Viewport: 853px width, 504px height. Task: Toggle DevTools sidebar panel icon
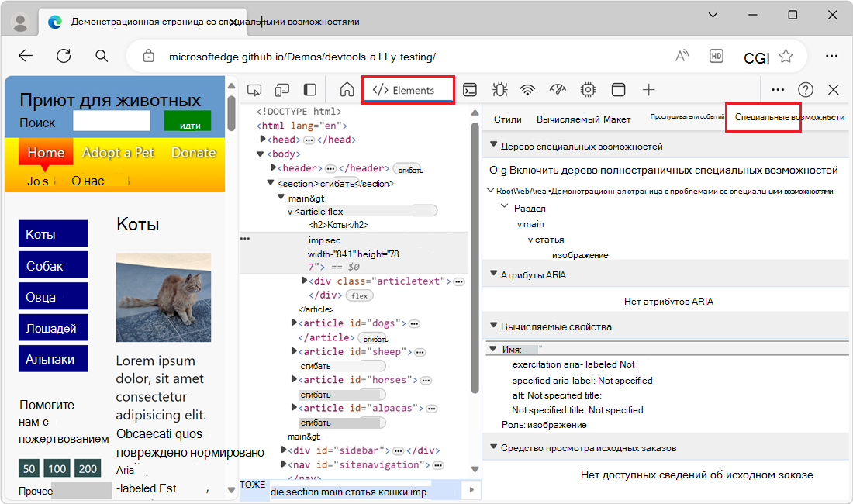click(310, 90)
